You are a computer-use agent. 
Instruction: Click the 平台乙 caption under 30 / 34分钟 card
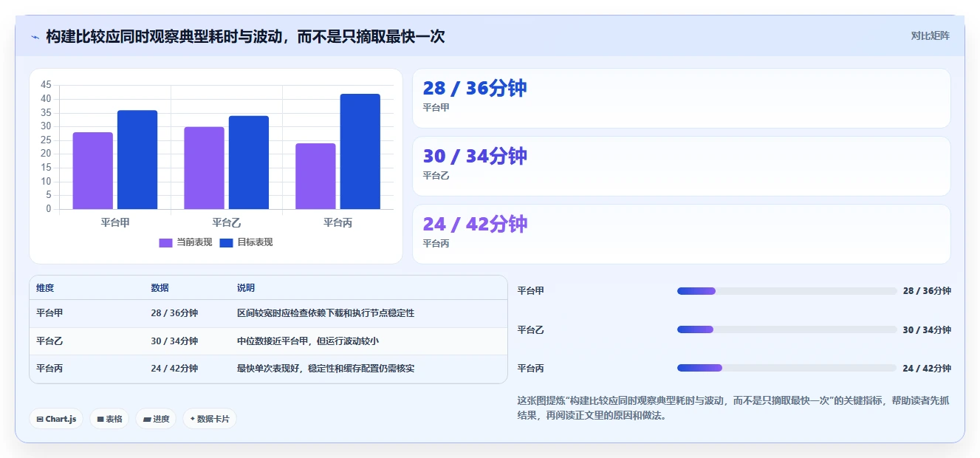coord(436,176)
